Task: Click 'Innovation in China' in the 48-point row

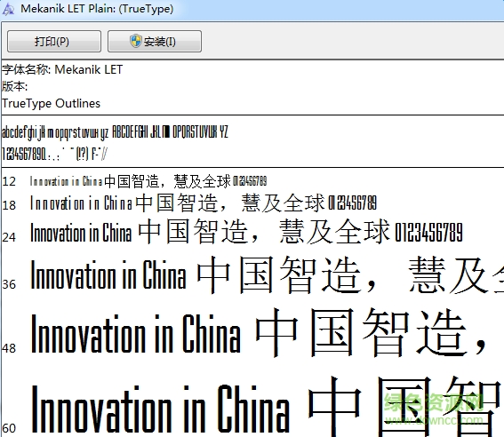Action: [135, 333]
